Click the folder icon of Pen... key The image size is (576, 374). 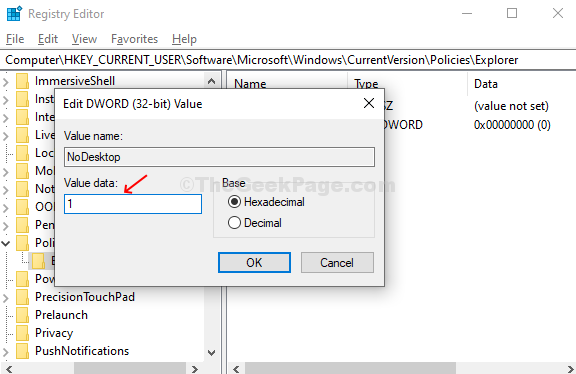(22, 225)
